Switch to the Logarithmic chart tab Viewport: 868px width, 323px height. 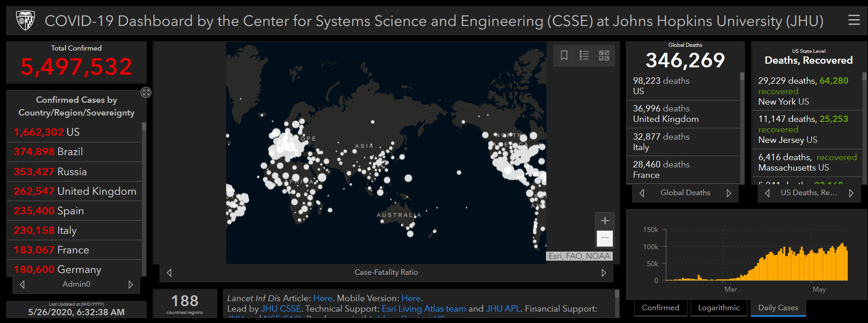pyautogui.click(x=719, y=308)
